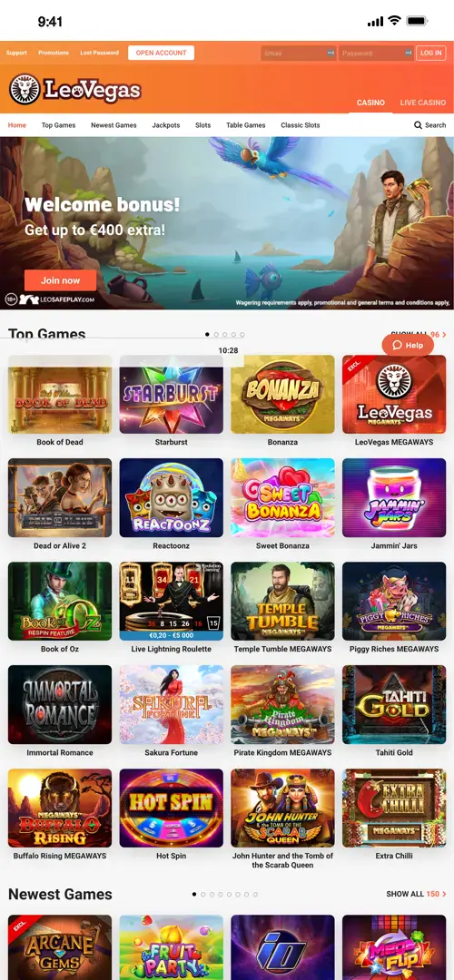Select third Newest Games carousel dot
This screenshot has height=980, width=454.
212,895
